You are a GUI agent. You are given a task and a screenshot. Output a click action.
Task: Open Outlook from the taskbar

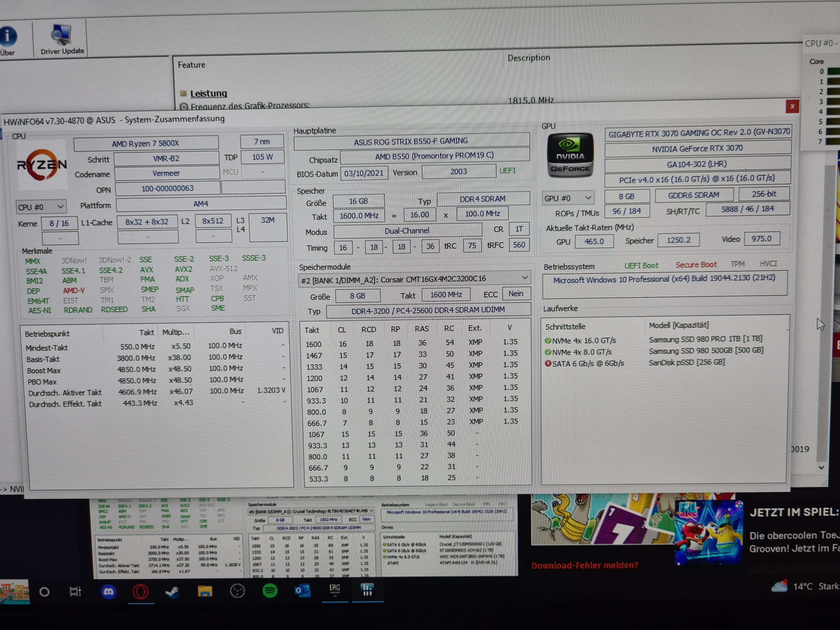[x=303, y=591]
